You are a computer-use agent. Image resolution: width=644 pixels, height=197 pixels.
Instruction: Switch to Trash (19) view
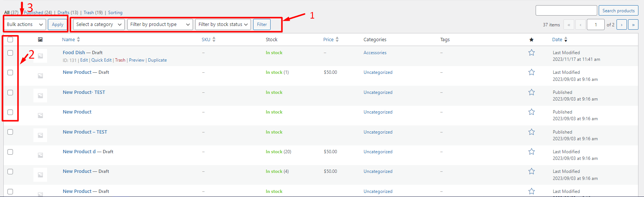coord(93,13)
